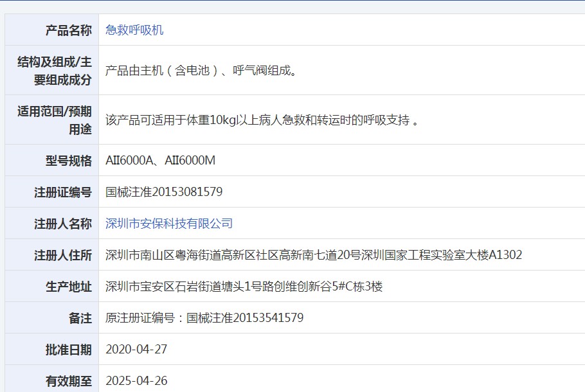Click the model value AII6000A、AII6000M
585x392 pixels.
[161, 161]
